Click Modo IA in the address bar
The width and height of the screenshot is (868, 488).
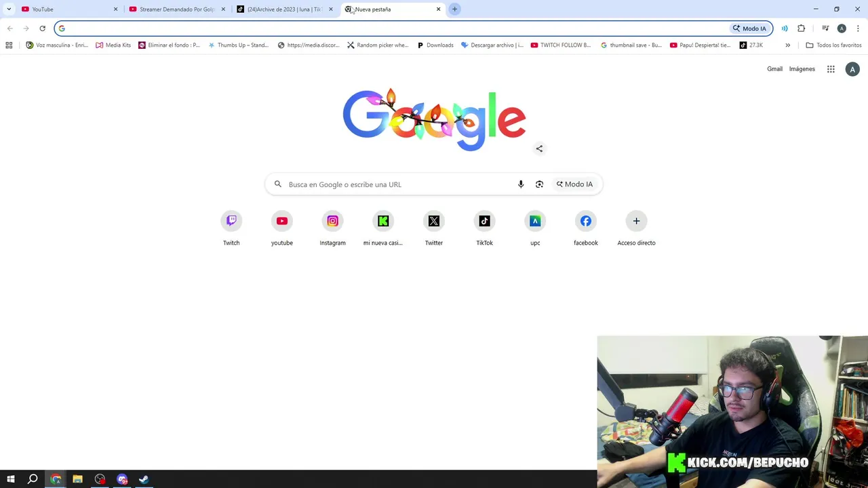coord(749,28)
